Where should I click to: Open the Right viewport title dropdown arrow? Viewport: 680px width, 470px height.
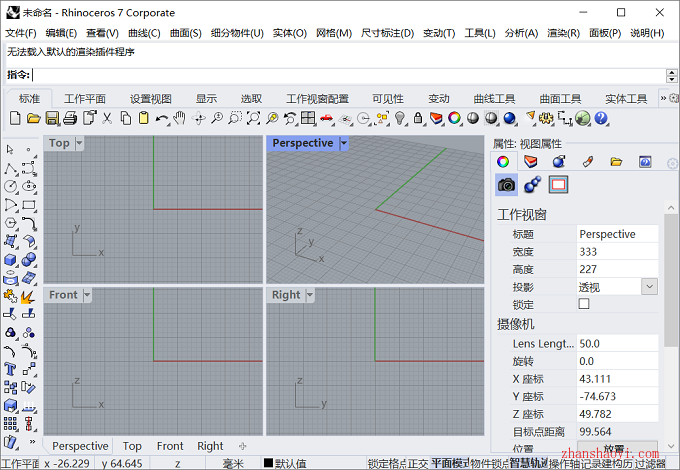click(310, 295)
